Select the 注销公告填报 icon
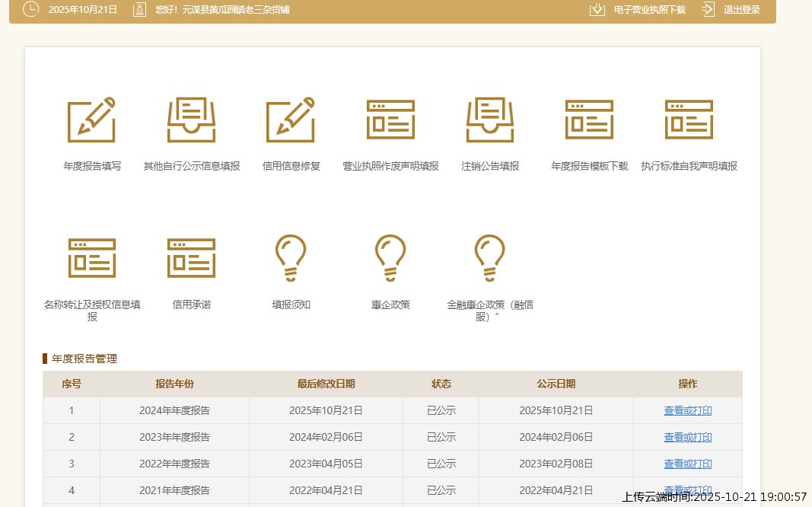Image resolution: width=812 pixels, height=507 pixels. [x=490, y=120]
